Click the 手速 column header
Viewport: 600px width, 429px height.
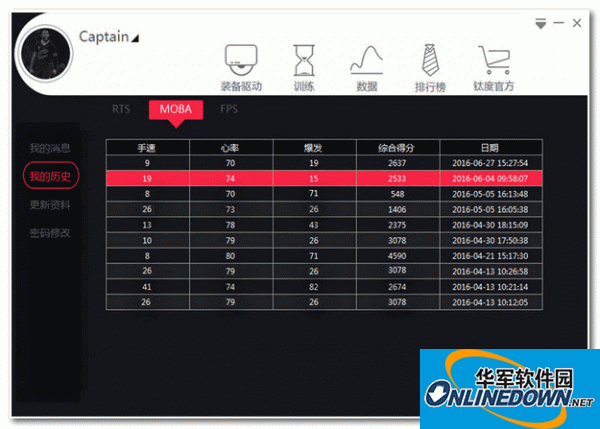(x=147, y=148)
